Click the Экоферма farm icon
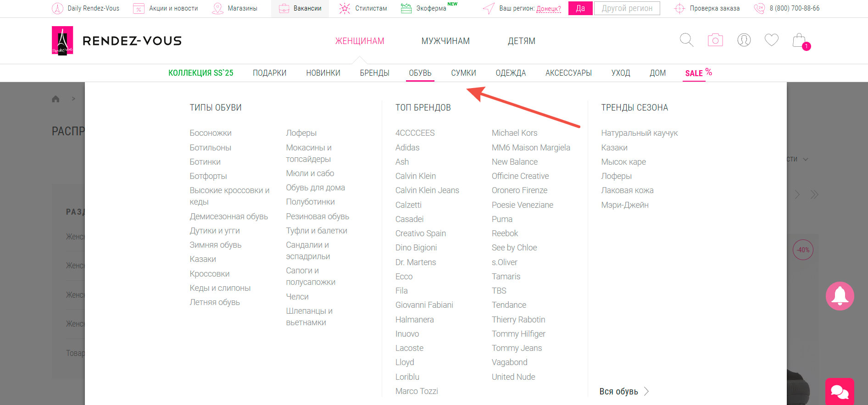The height and width of the screenshot is (405, 868). (406, 8)
